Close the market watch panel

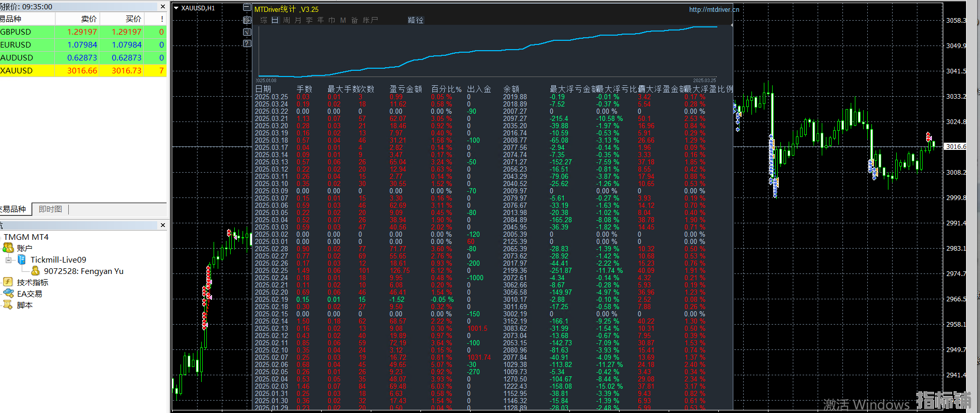tap(163, 7)
